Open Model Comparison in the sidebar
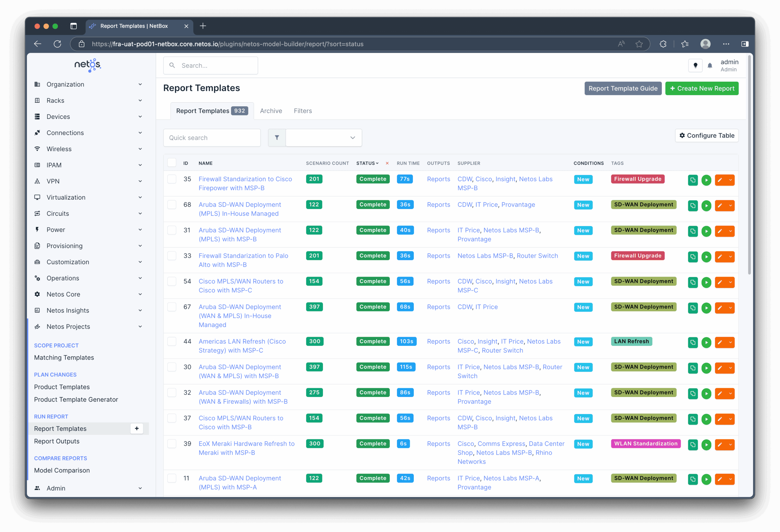 pos(62,470)
